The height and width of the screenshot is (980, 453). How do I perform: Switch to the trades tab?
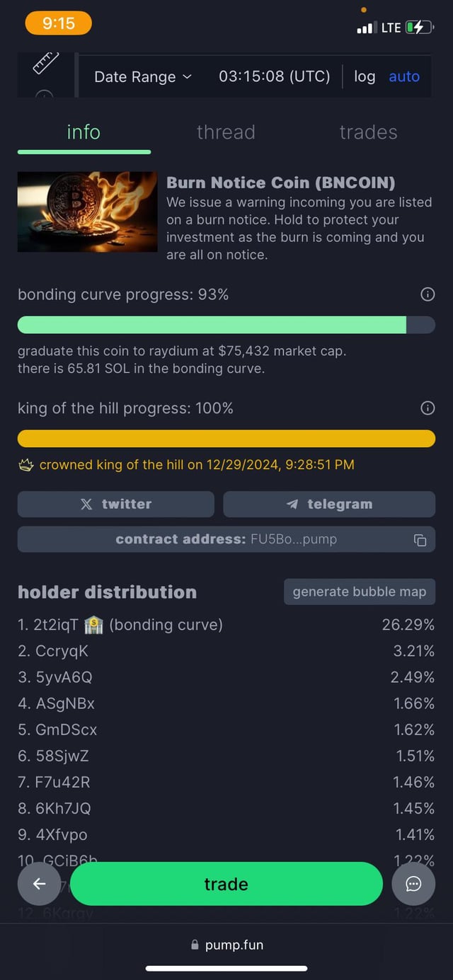[368, 132]
